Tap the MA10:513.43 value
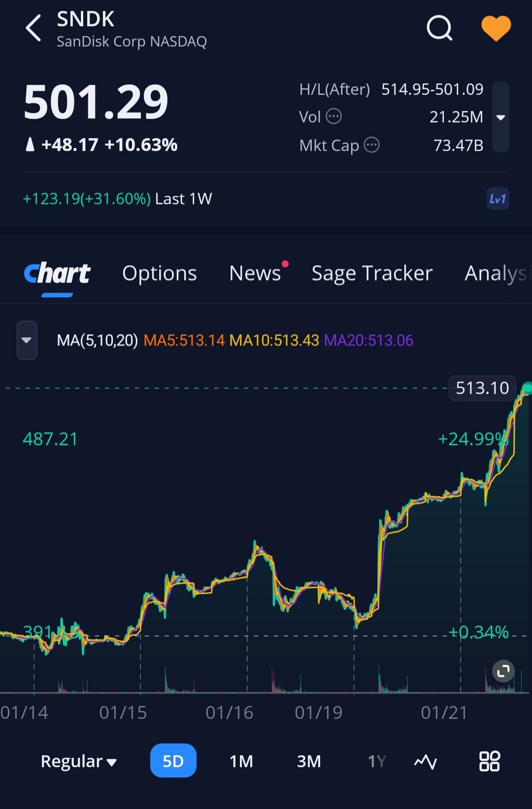Screen dimensions: 532x809 (274, 340)
